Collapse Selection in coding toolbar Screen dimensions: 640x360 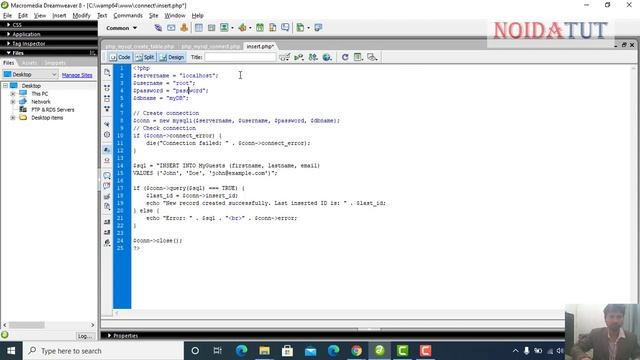click(107, 98)
